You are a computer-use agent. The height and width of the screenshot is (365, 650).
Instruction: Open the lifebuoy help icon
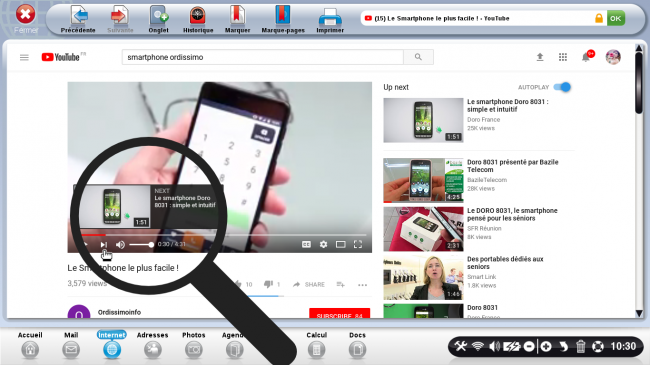pyautogui.click(x=598, y=346)
